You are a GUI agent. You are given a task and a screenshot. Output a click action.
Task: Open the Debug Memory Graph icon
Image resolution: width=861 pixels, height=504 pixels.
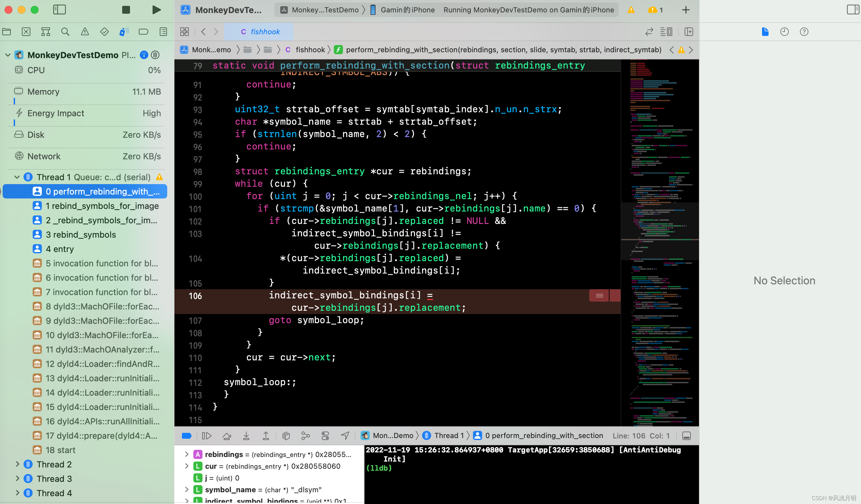(x=305, y=436)
